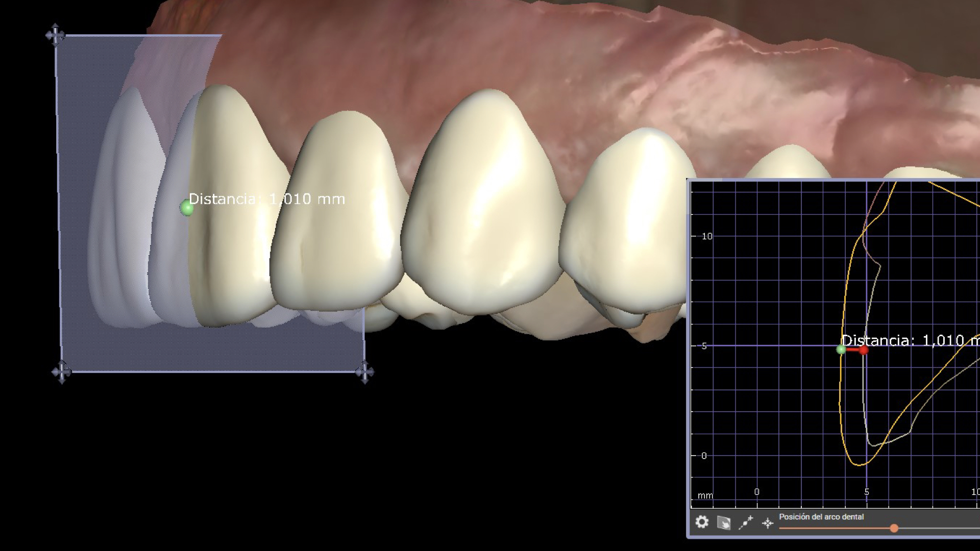Select the green measurement endpoint in the cross-section
This screenshot has height=551, width=980.
coord(841,349)
